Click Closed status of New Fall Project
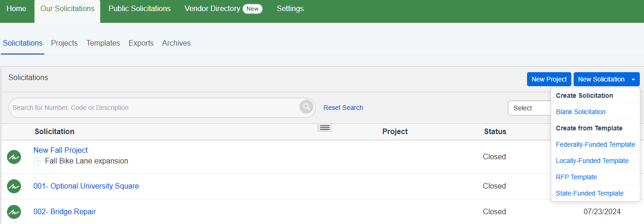The width and height of the screenshot is (644, 224). 494,157
